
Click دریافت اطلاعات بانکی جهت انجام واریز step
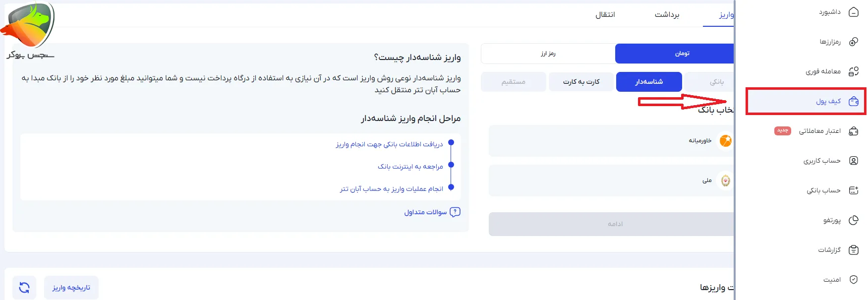[389, 144]
